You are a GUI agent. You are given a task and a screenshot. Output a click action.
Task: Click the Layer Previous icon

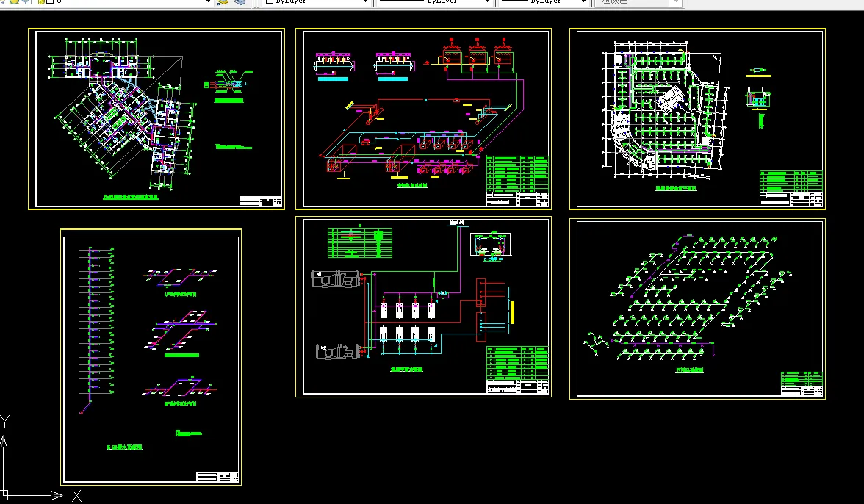coord(240,1)
